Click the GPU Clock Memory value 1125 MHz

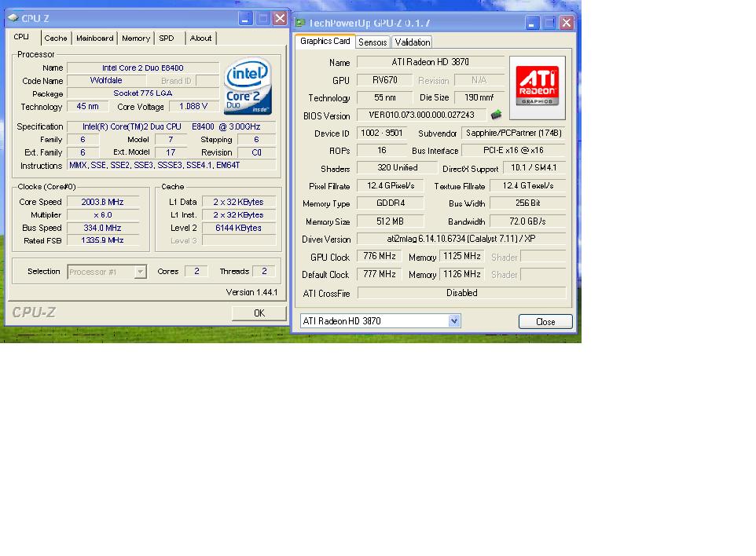[x=462, y=256]
